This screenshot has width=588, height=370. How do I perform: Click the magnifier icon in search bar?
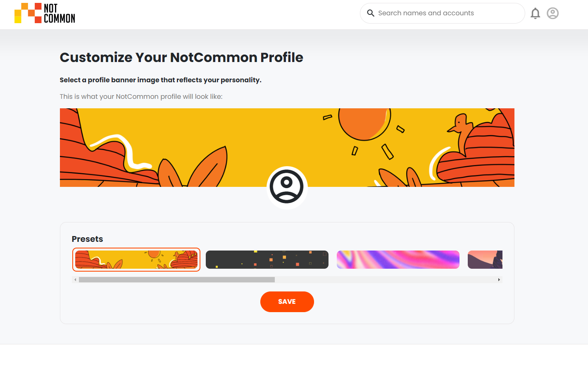pyautogui.click(x=371, y=13)
